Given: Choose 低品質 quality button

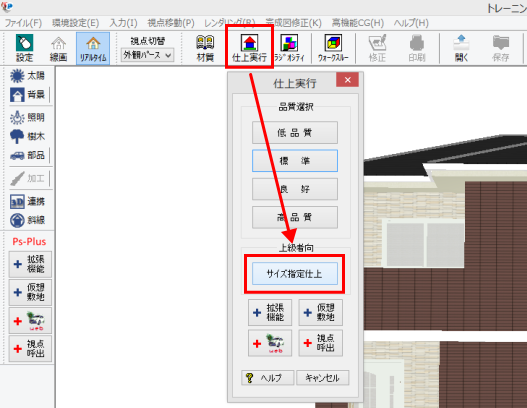Looking at the screenshot, I should 295,132.
